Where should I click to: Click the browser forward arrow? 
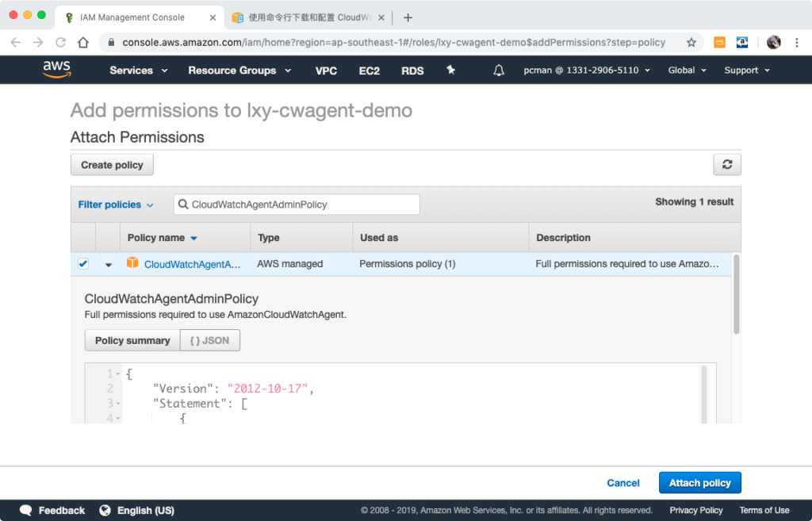click(38, 43)
